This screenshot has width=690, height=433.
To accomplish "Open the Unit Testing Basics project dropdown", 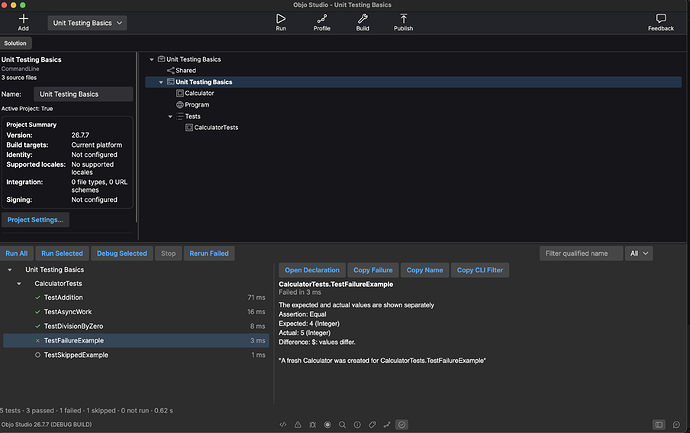I will [x=87, y=23].
